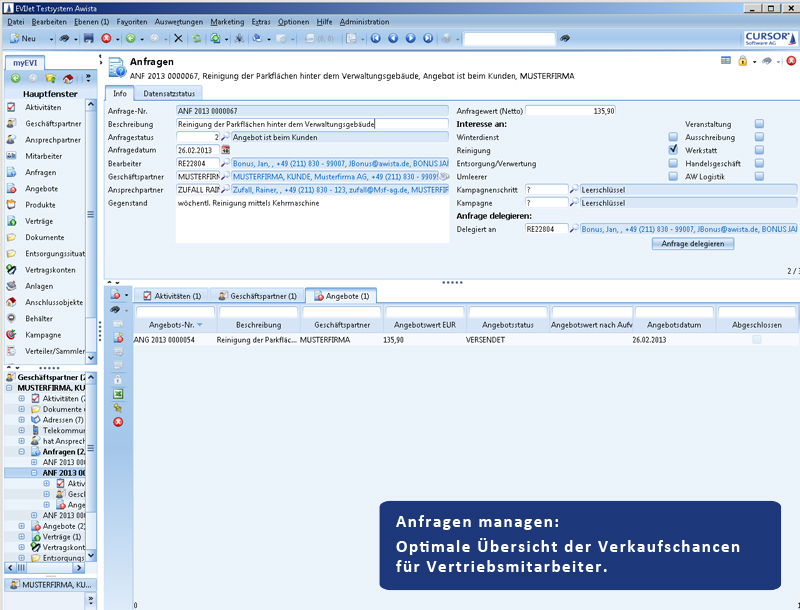Click the Kampagne icon in sidebar
Screen dimensions: 800x610
[12, 335]
